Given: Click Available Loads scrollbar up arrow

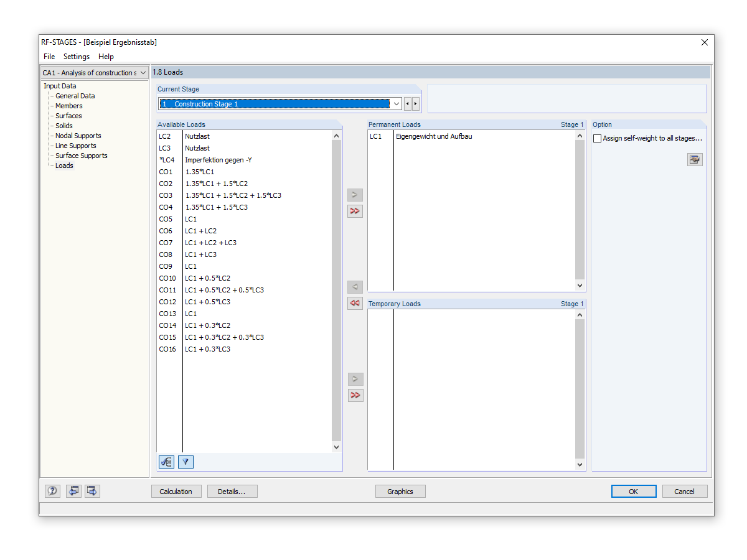Looking at the screenshot, I should [x=337, y=136].
